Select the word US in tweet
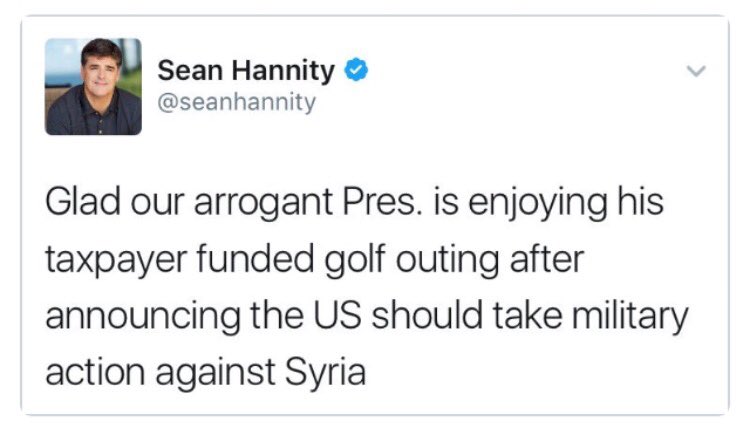746x440 pixels. (337, 315)
